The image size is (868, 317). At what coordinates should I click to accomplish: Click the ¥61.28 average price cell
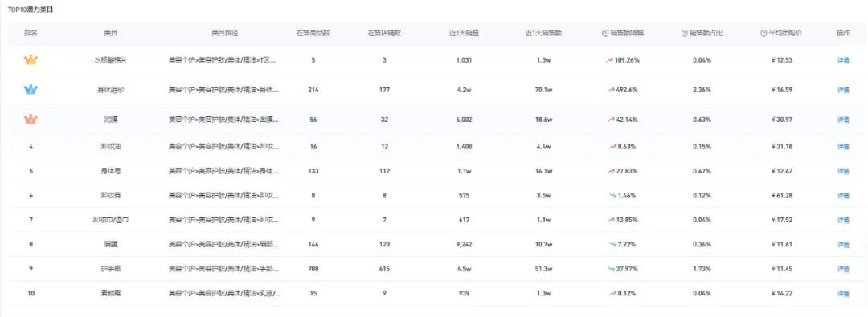pos(782,195)
